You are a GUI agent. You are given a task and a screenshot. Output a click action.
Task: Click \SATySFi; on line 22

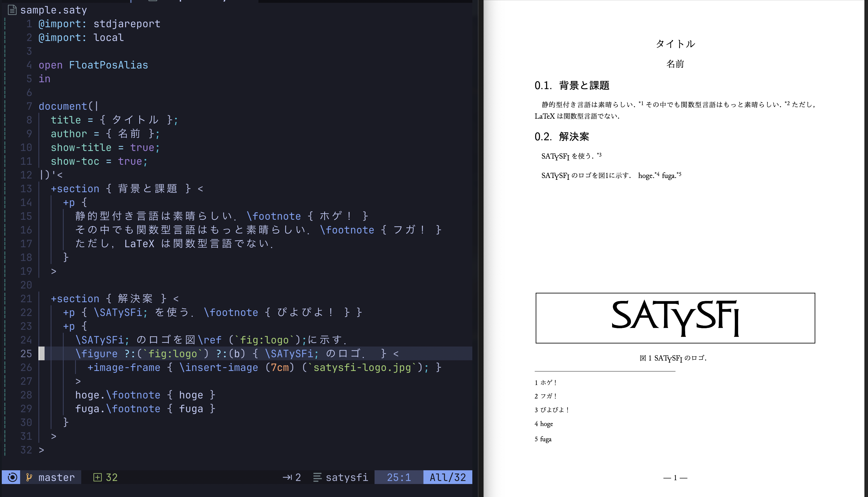click(121, 312)
